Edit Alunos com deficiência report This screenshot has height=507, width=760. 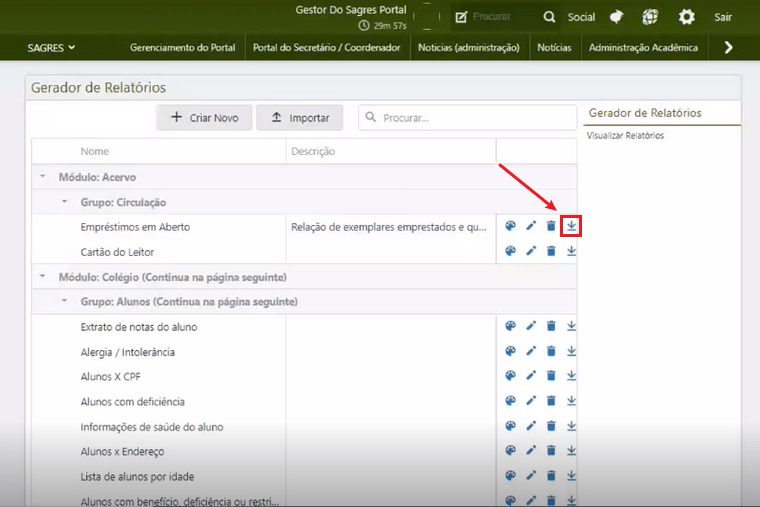(531, 401)
